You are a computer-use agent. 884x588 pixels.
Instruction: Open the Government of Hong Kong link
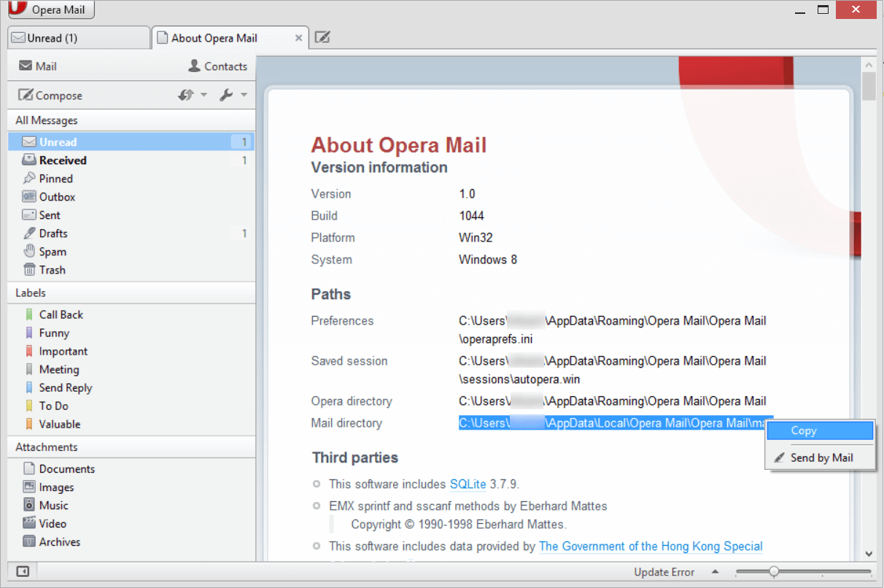651,546
